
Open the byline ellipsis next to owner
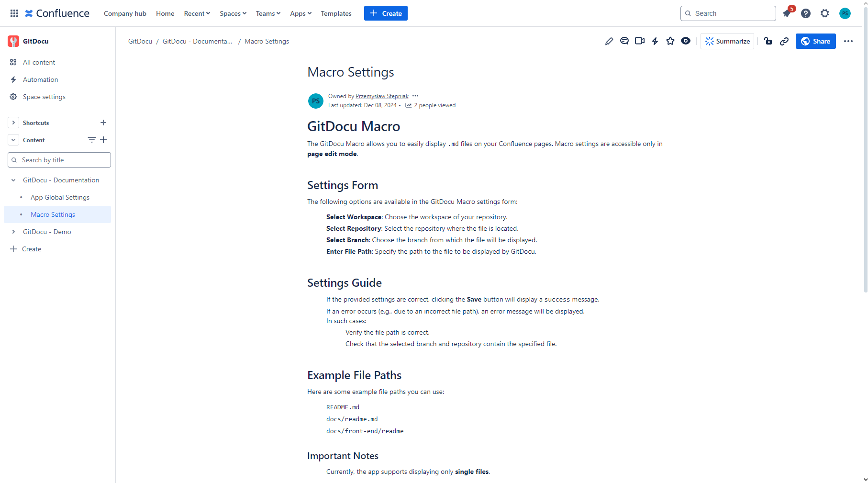click(x=415, y=96)
